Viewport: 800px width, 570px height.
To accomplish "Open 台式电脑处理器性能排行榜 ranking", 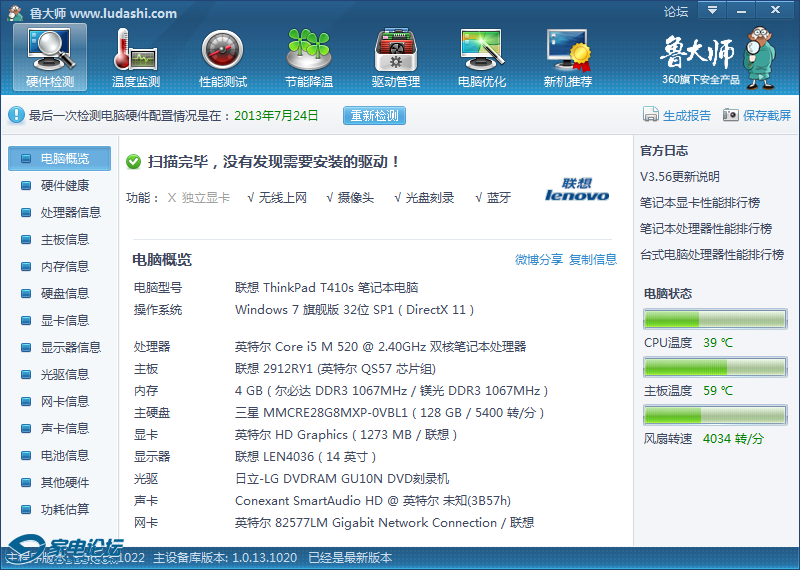I will click(712, 255).
